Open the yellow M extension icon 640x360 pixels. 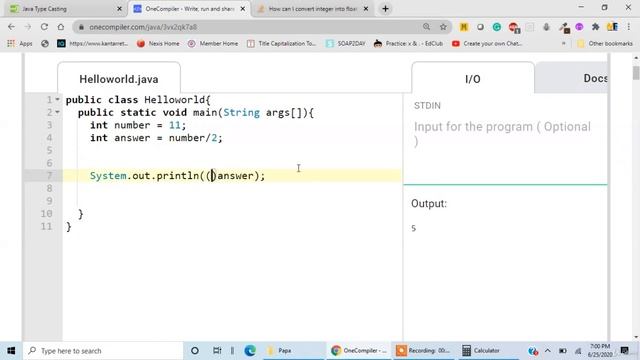[464, 27]
